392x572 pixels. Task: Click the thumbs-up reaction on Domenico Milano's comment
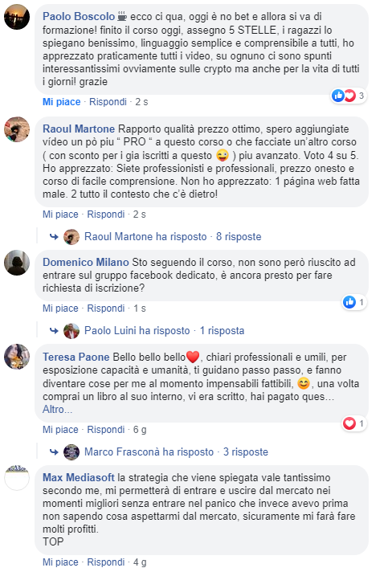tap(349, 302)
